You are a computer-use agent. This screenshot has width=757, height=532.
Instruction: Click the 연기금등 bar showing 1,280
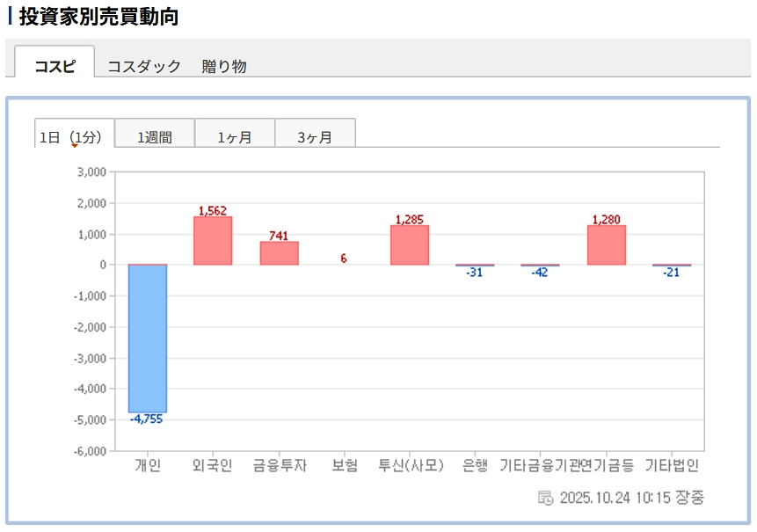[x=607, y=244]
